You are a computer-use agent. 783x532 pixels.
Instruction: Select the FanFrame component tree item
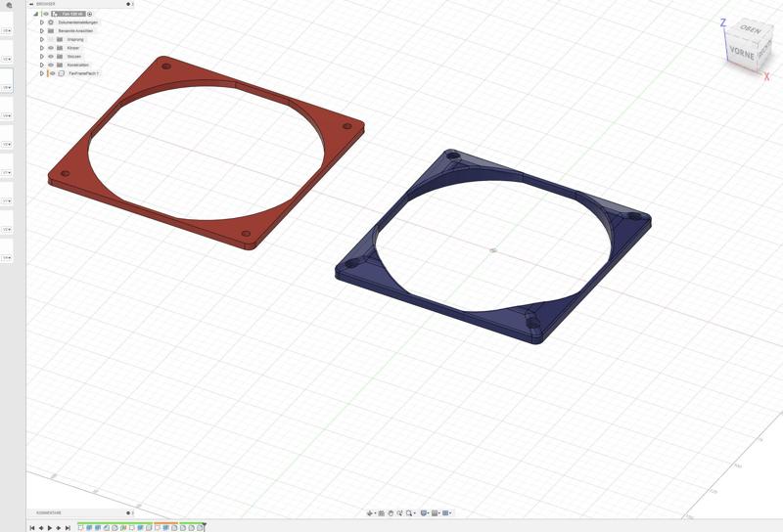click(83, 73)
